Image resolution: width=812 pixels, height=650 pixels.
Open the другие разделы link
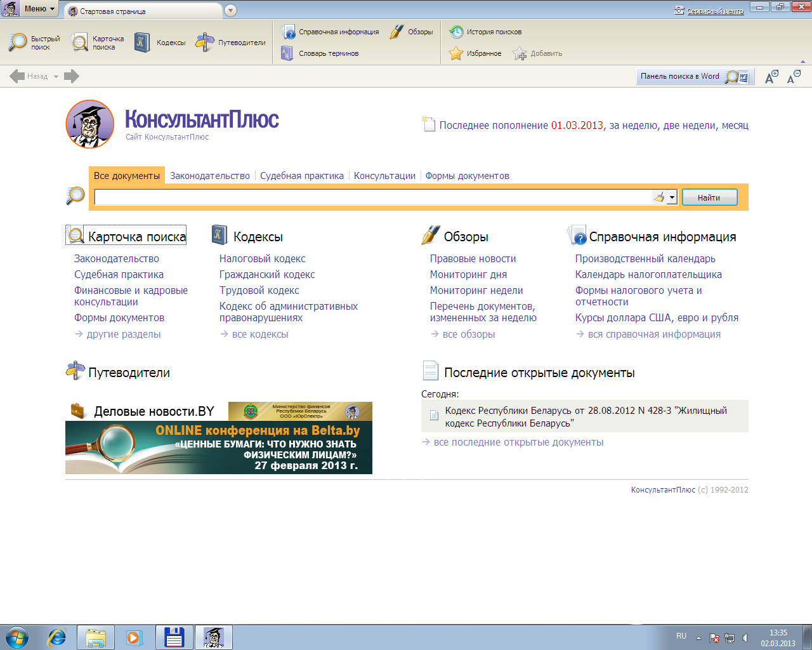[x=124, y=335]
